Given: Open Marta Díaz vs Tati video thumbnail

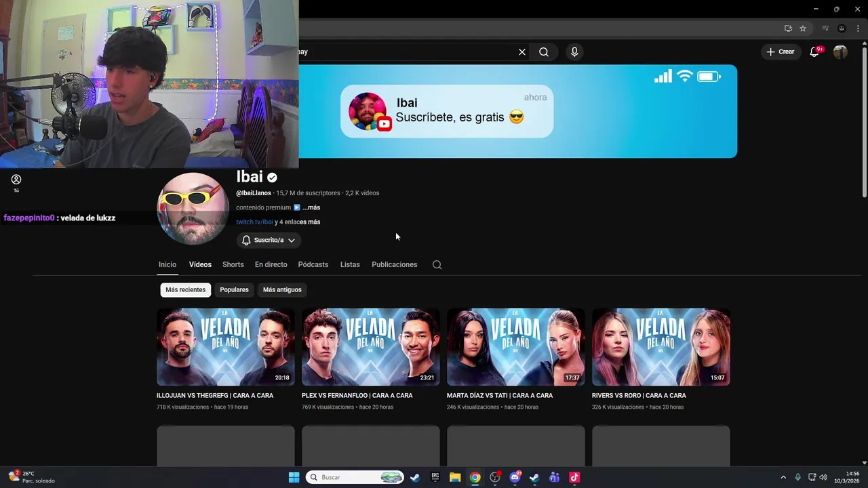Looking at the screenshot, I should click(x=516, y=347).
